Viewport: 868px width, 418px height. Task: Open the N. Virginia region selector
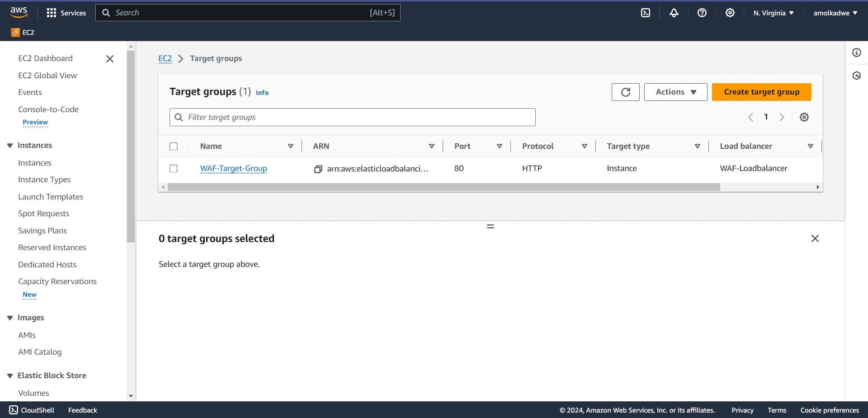(x=774, y=13)
